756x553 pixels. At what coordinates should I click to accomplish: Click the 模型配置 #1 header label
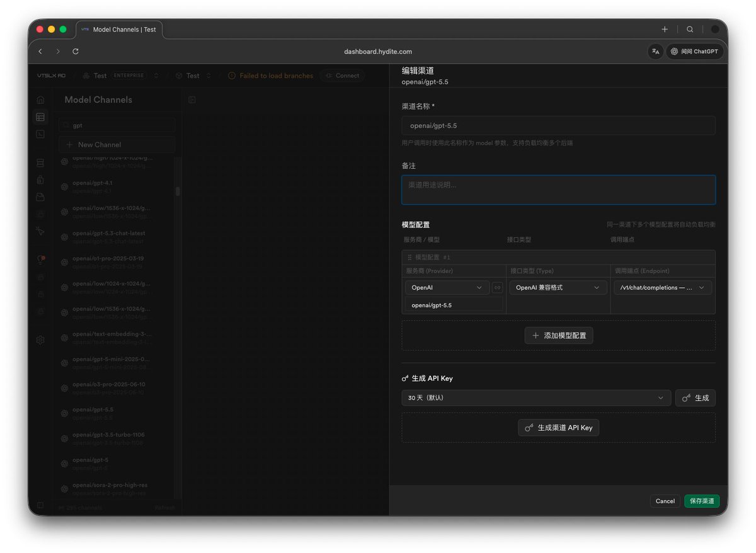(433, 258)
